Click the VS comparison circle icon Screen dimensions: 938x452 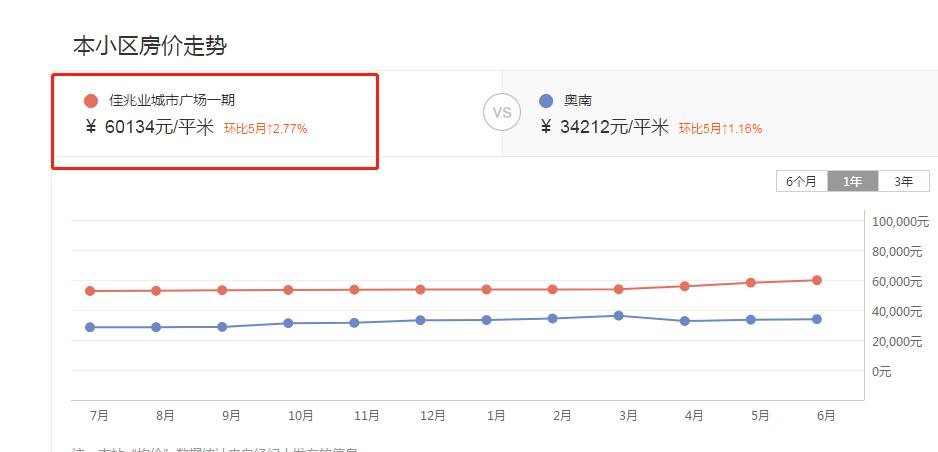[x=502, y=112]
